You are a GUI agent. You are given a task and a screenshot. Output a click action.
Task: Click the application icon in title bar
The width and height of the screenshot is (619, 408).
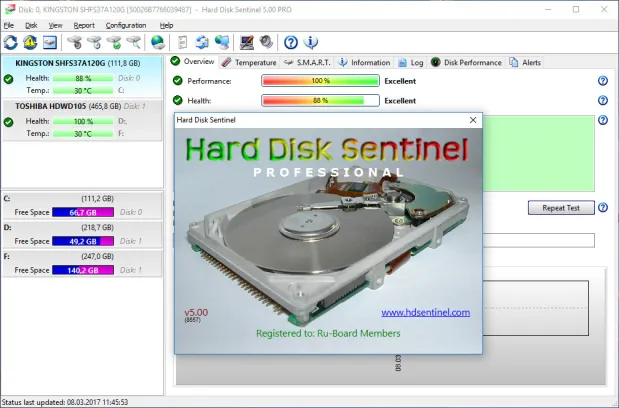(x=9, y=9)
